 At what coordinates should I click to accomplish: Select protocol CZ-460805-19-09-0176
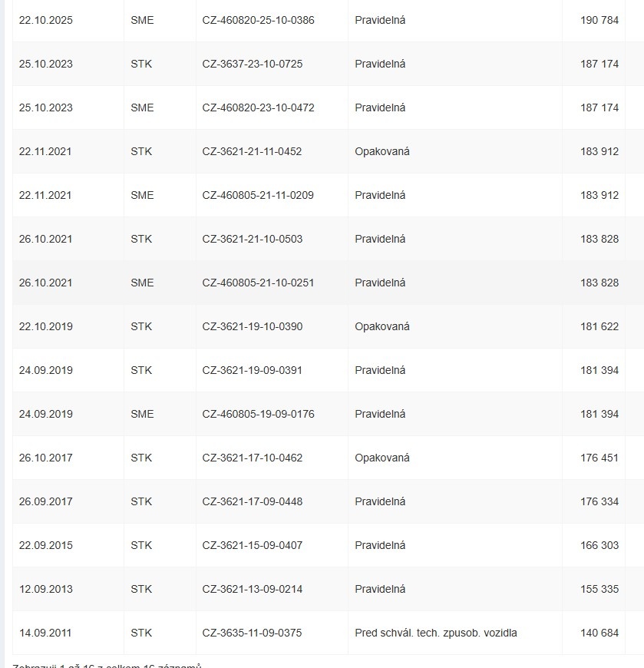258,414
